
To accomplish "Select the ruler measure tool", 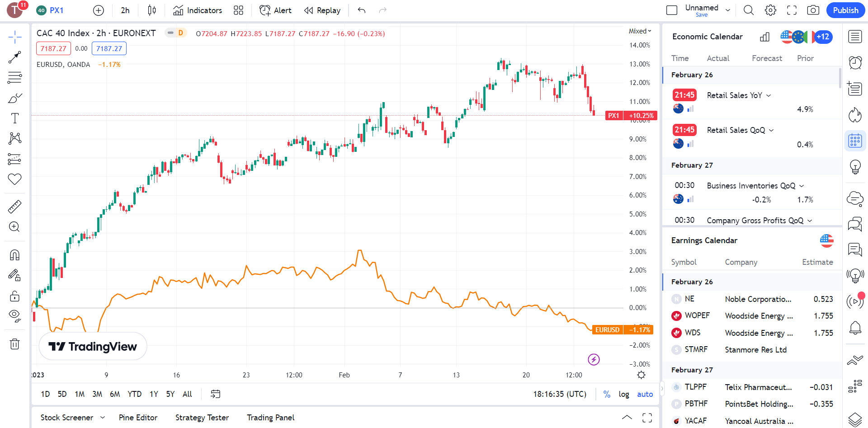I will point(15,207).
